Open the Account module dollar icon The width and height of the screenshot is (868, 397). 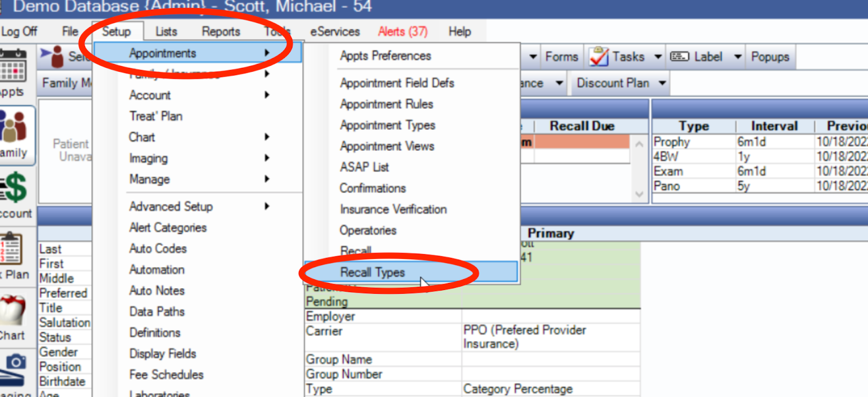tap(15, 187)
